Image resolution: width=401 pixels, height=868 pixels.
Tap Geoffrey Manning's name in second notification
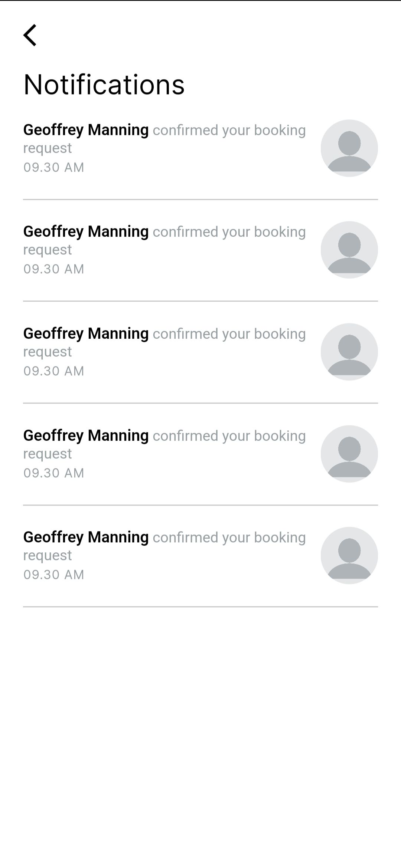(86, 231)
